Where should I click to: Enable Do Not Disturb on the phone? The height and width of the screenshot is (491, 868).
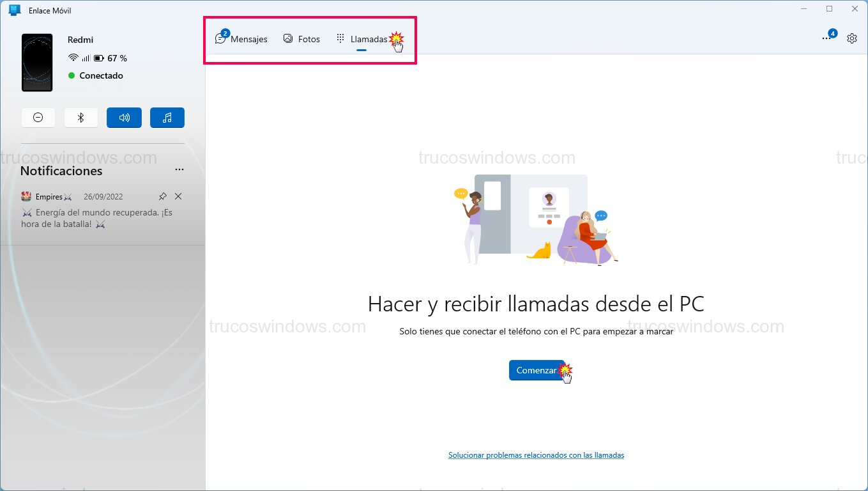(38, 118)
